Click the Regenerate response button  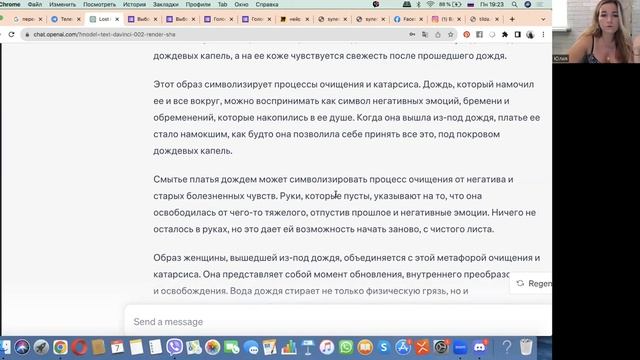pyautogui.click(x=532, y=283)
